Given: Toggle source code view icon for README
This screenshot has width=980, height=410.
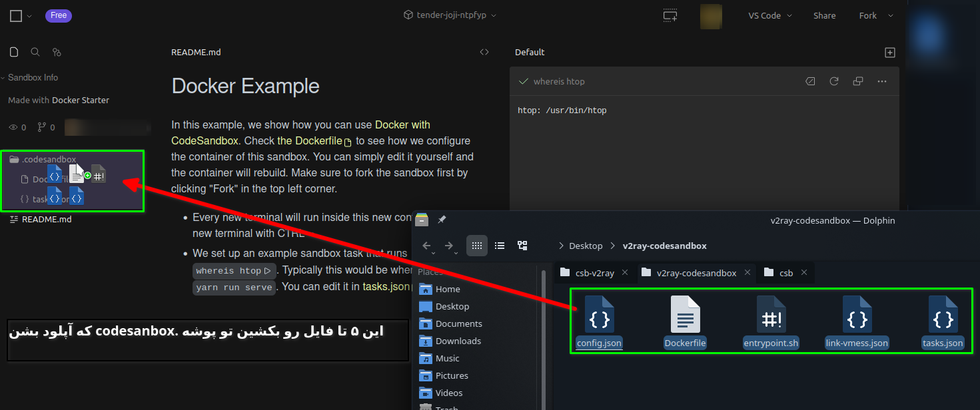Looking at the screenshot, I should click(x=484, y=52).
